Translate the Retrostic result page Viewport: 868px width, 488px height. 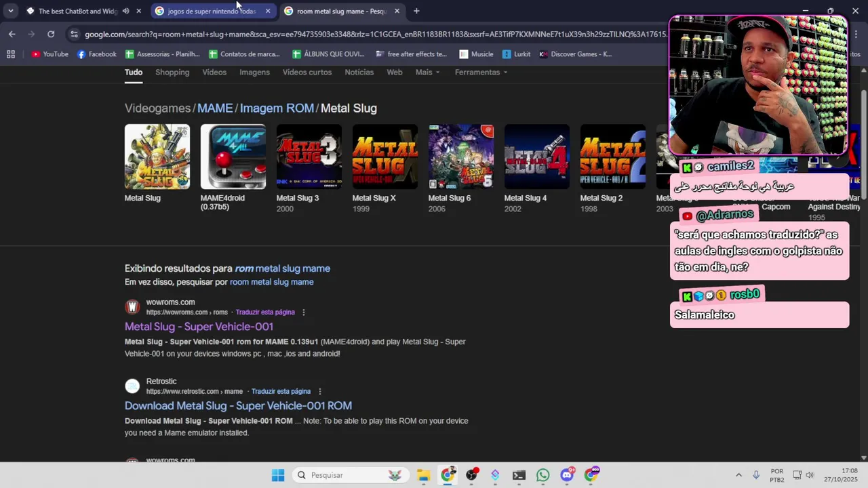point(281,392)
